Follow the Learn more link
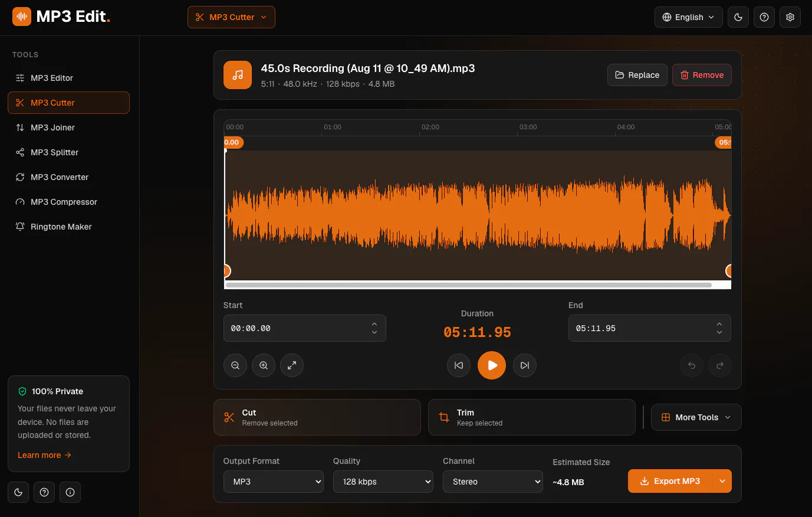812x517 pixels. point(44,455)
